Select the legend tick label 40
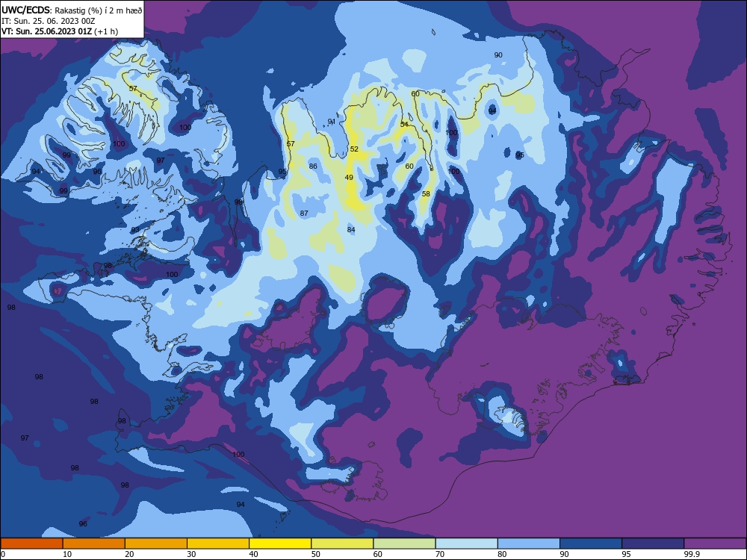The height and width of the screenshot is (560, 747). (x=253, y=554)
